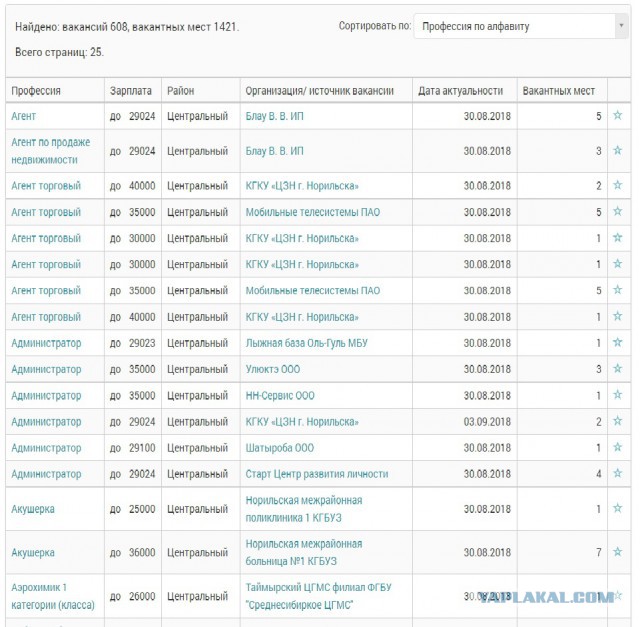The image size is (640, 627).
Task: Open 'Аэрохимик 1 категории (класса)' vacancy link
Action: [x=53, y=596]
